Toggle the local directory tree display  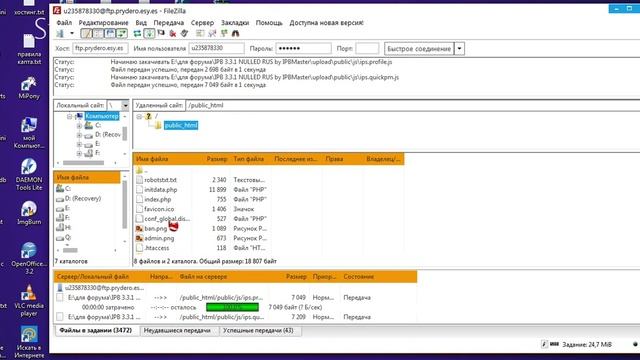pyautogui.click(x=98, y=33)
